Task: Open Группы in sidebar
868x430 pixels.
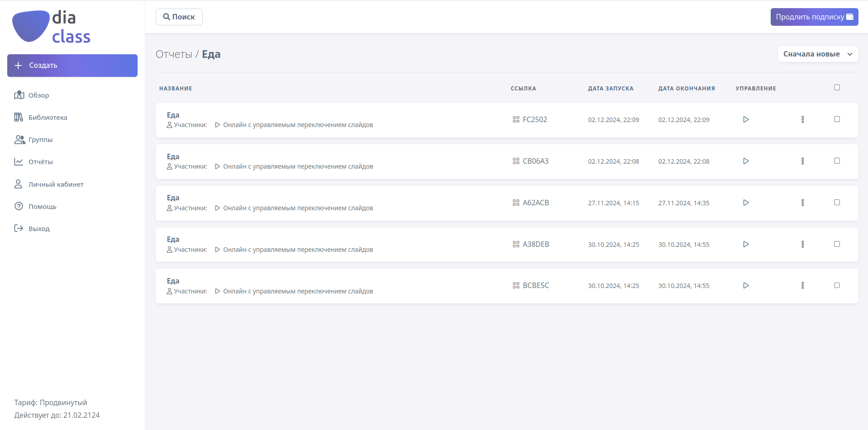Action: (x=33, y=139)
